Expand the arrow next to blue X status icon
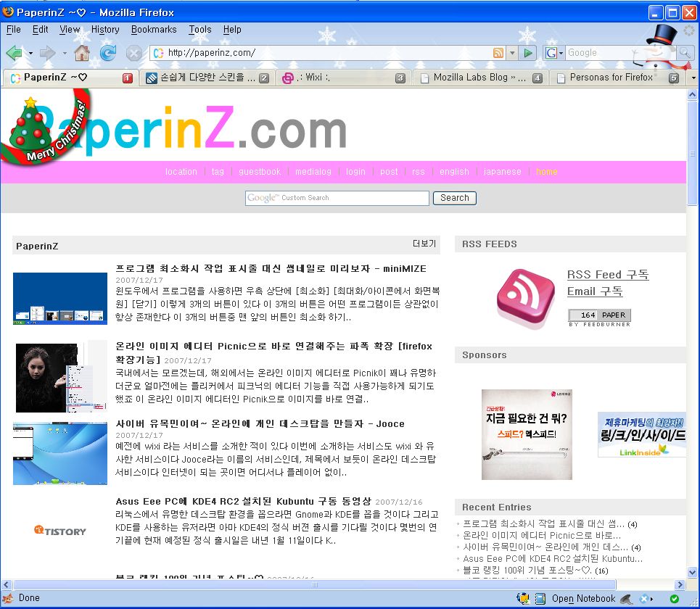This screenshot has height=609, width=700. [x=652, y=599]
